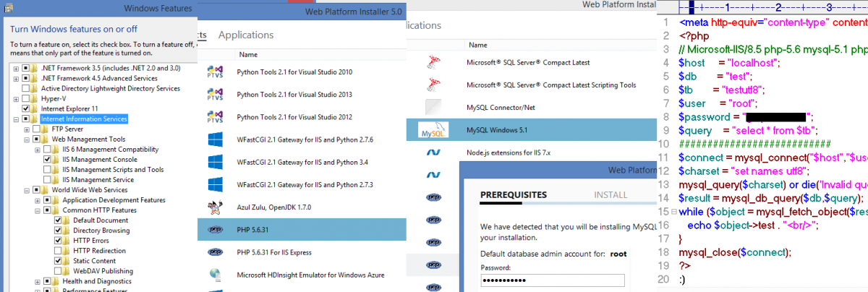Click into the Password input field
Viewport: 868px width, 292px height.
point(552,280)
